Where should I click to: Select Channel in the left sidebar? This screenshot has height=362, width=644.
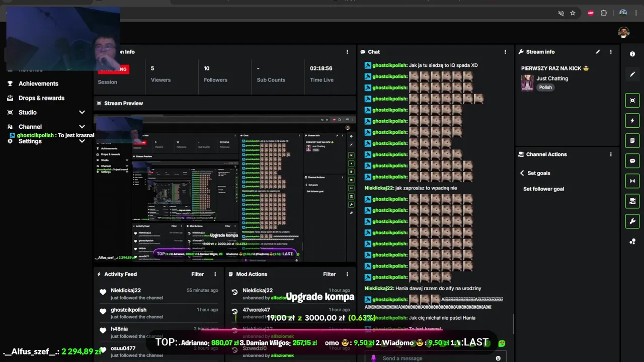point(30,127)
